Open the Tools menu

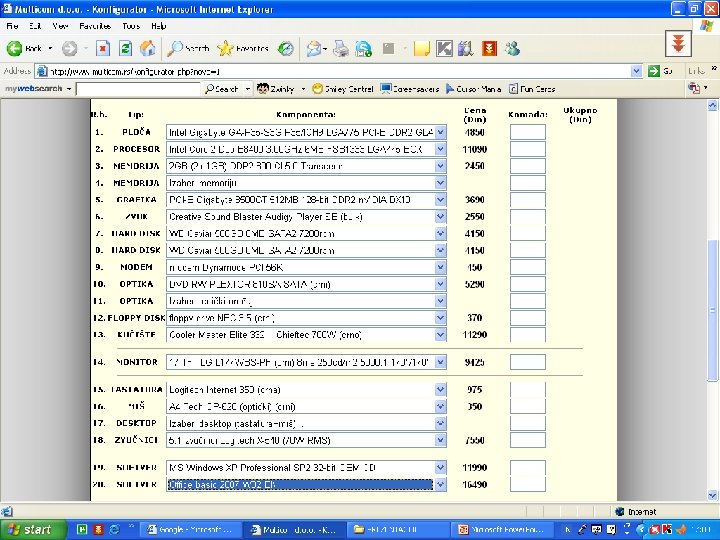coord(131,26)
